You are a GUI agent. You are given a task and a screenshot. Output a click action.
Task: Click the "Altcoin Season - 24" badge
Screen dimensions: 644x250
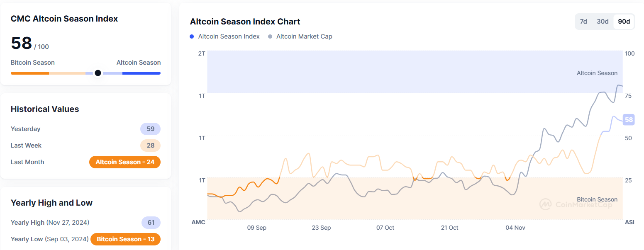[125, 162]
